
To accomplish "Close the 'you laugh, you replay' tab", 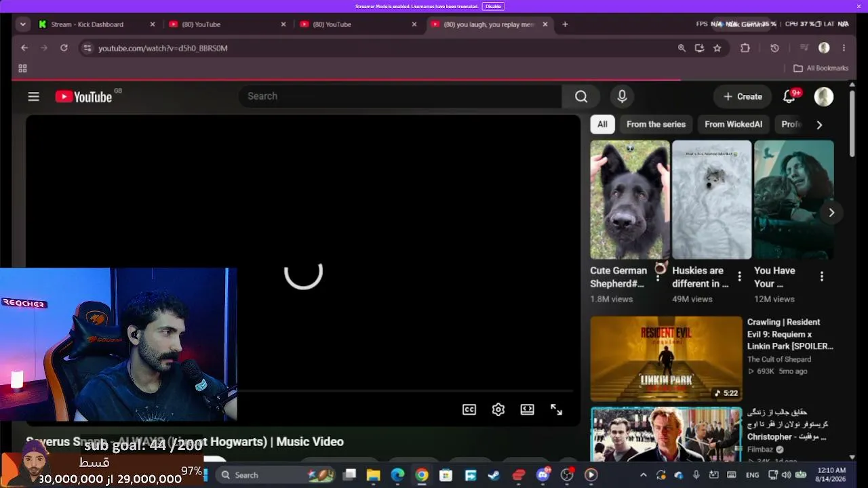I will [545, 24].
